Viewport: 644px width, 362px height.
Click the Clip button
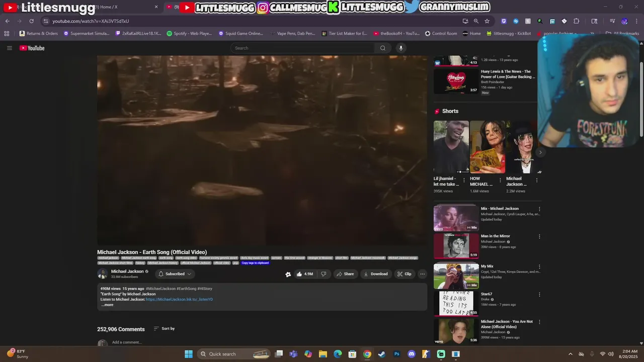404,274
